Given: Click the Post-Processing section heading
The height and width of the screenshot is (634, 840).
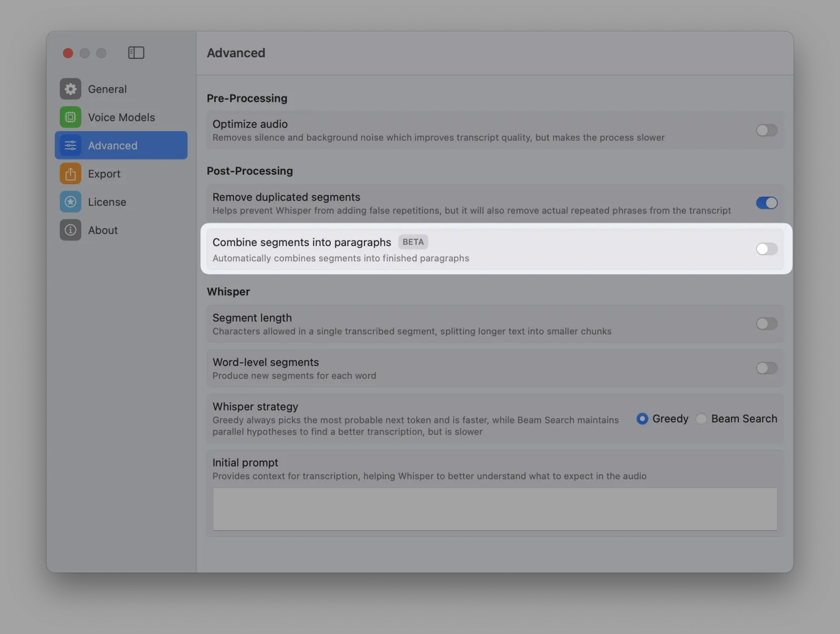Looking at the screenshot, I should point(250,171).
